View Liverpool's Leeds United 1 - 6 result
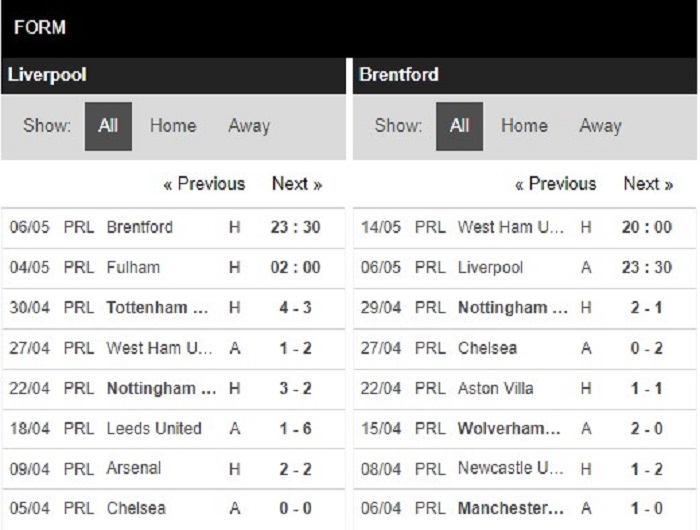 click(173, 429)
